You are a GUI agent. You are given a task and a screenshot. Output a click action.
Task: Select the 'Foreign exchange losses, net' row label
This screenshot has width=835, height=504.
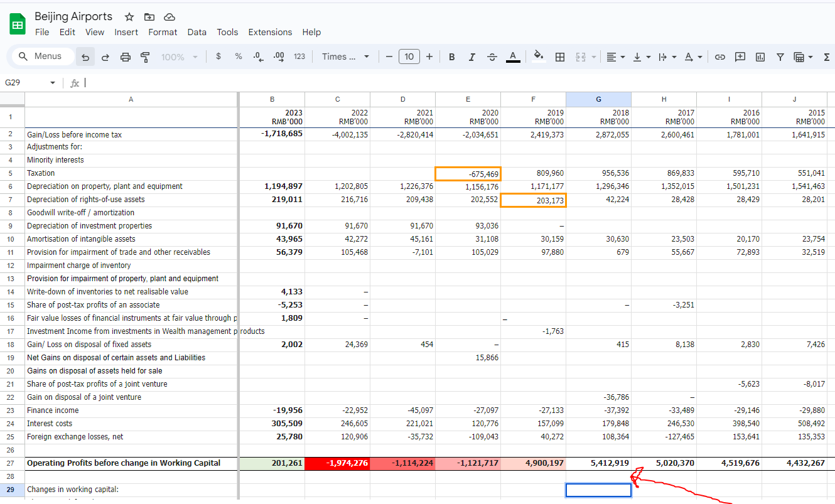pyautogui.click(x=75, y=436)
